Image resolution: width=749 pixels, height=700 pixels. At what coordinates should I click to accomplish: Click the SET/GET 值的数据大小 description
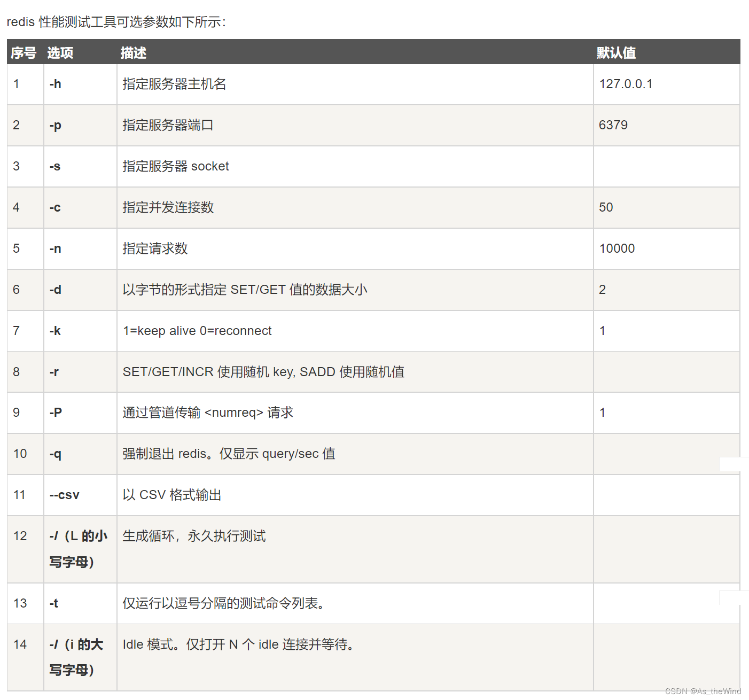[245, 290]
